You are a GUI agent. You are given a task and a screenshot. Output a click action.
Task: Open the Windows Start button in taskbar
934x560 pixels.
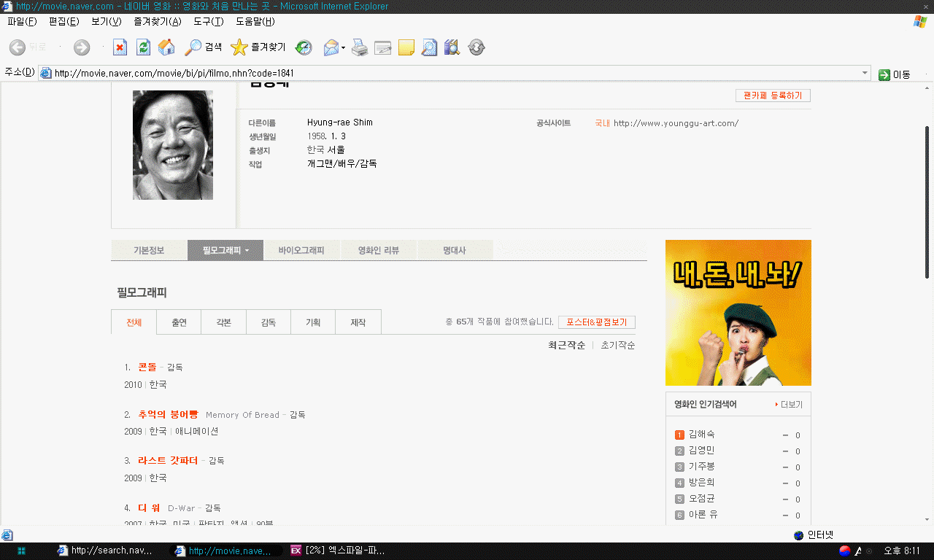click(x=21, y=551)
